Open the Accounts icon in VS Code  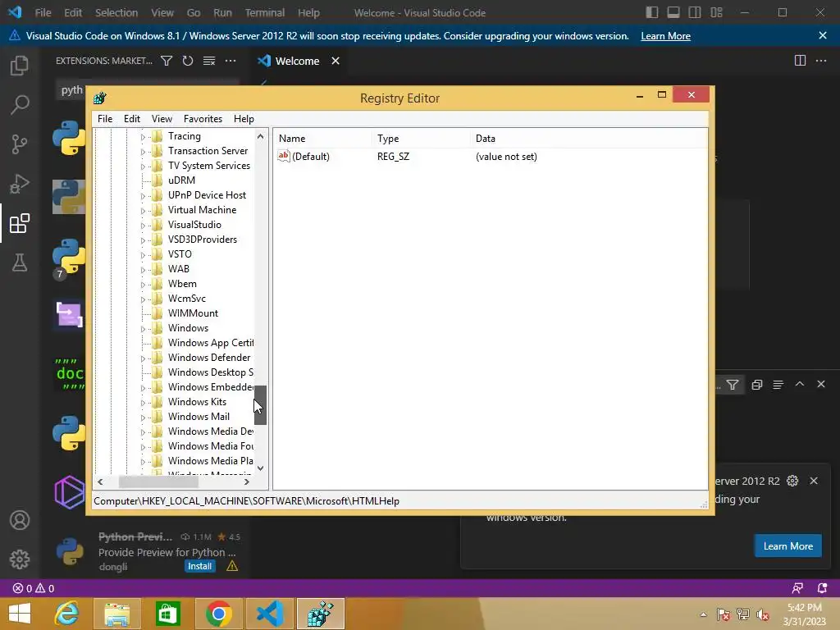click(x=20, y=520)
